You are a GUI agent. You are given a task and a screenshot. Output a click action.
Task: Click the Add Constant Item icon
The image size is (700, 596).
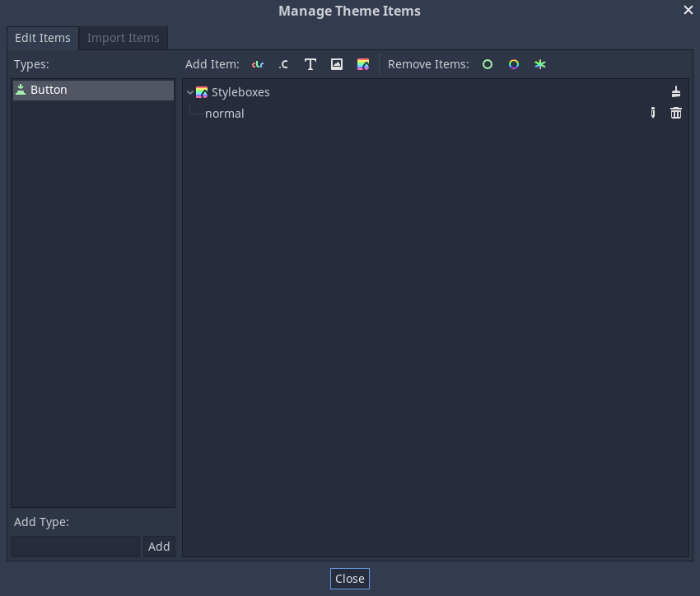click(283, 64)
